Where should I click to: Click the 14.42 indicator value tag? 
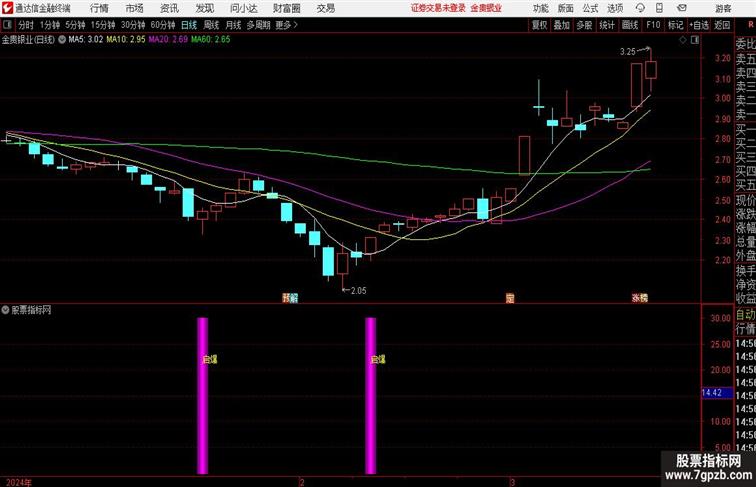click(717, 393)
